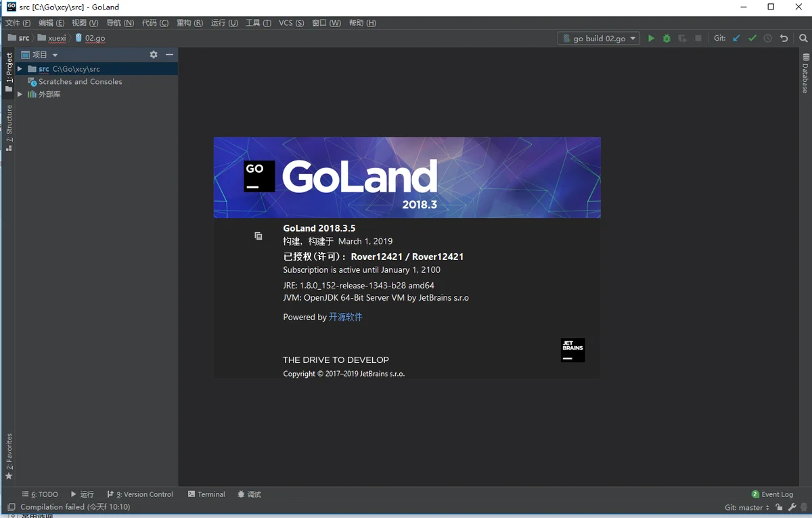
Task: Click the 02.go breadcrumb
Action: tap(91, 39)
